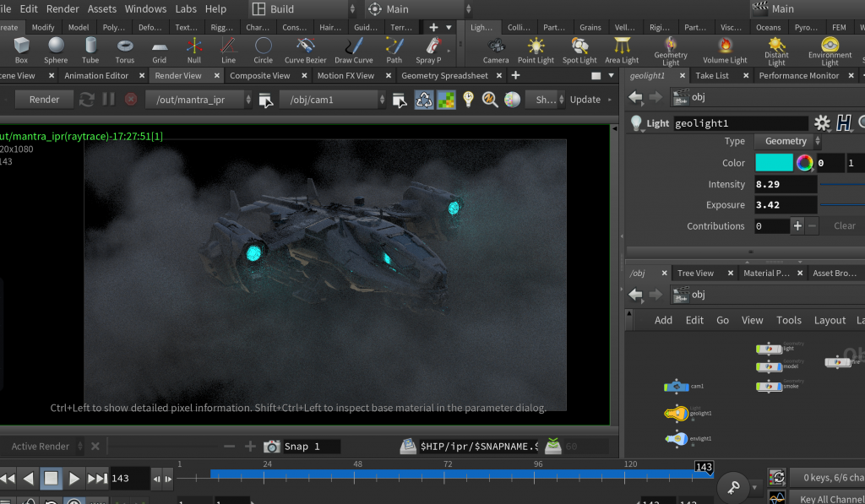
Task: Open the Labs menu
Action: pyautogui.click(x=186, y=8)
